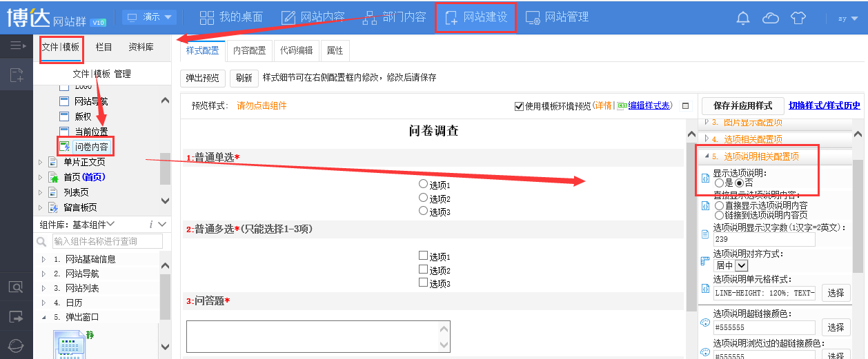Open the 切换样式/样式历史 link
This screenshot has width=868, height=359.
[x=825, y=105]
